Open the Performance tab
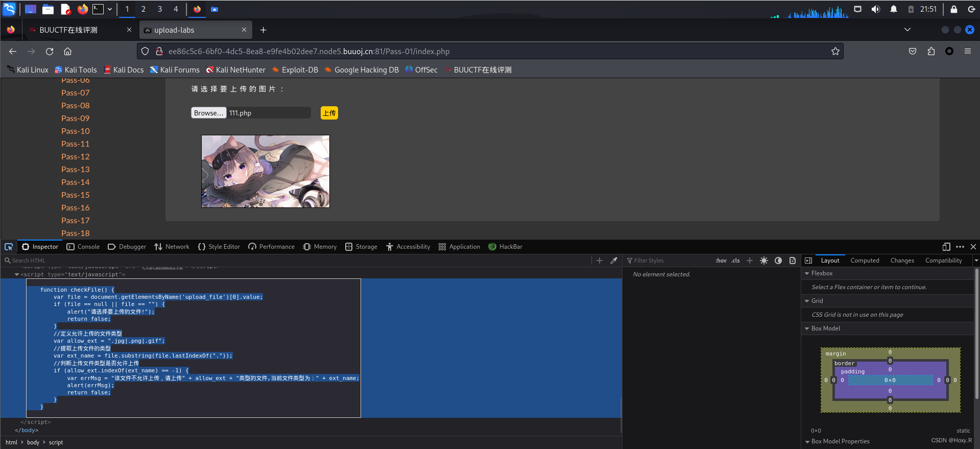 pos(271,247)
